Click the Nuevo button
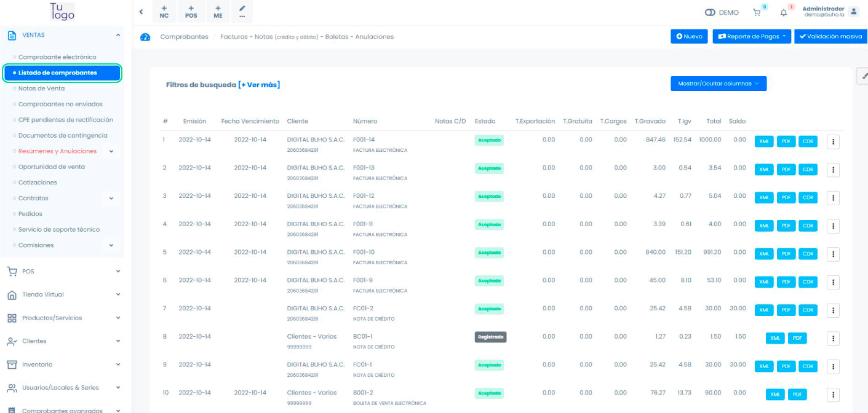 (x=689, y=36)
